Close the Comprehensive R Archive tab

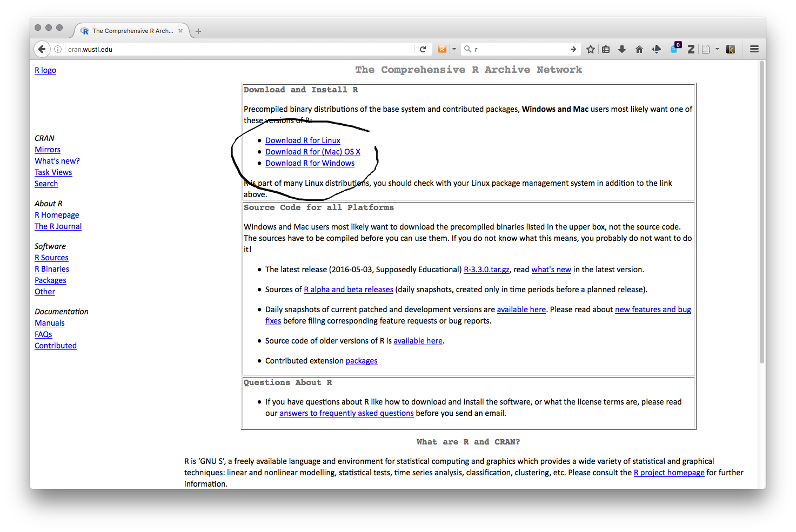(x=180, y=31)
